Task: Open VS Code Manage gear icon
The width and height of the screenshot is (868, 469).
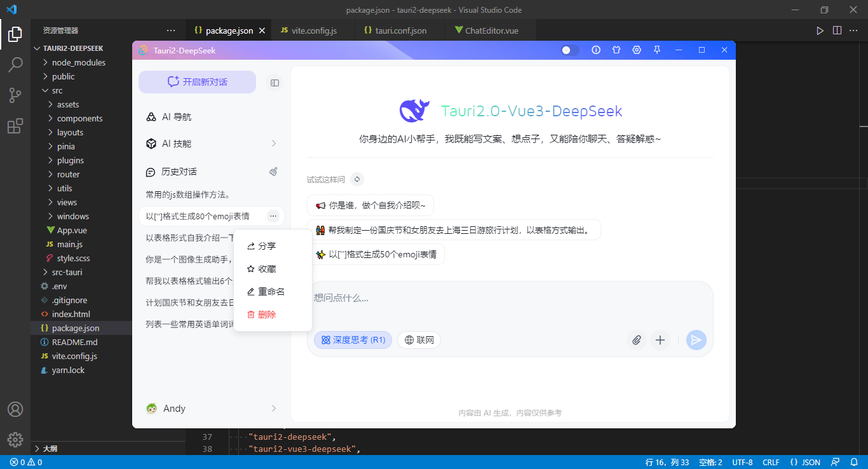Action: point(15,439)
